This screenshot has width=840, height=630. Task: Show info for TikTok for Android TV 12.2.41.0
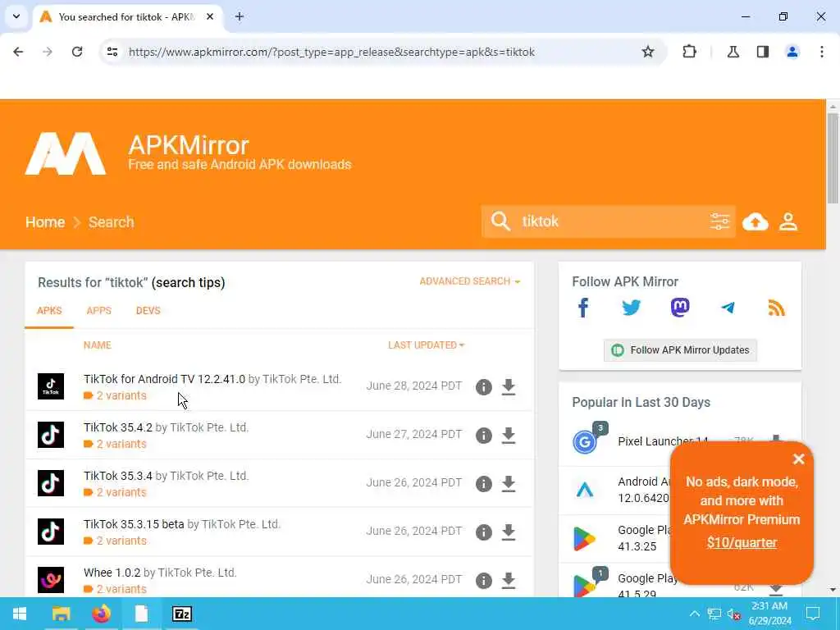coord(484,387)
